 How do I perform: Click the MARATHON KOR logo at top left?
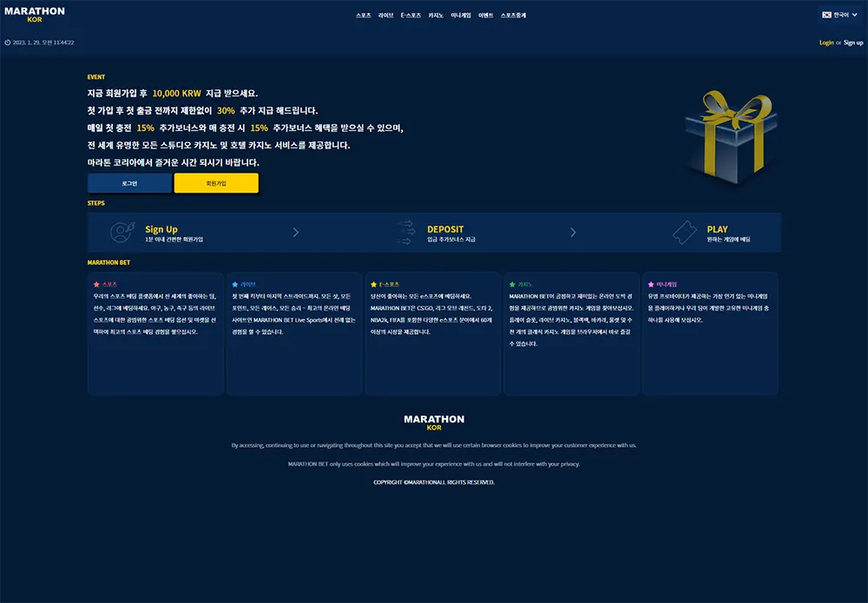click(x=35, y=15)
